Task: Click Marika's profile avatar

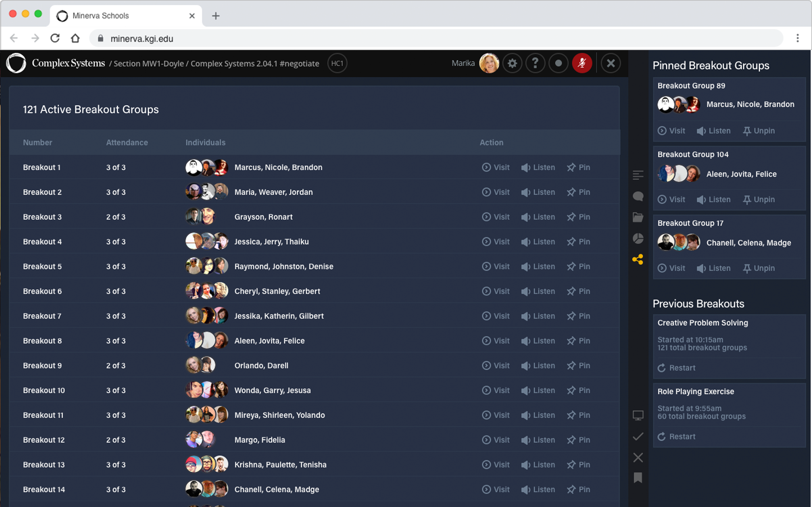Action: click(489, 64)
